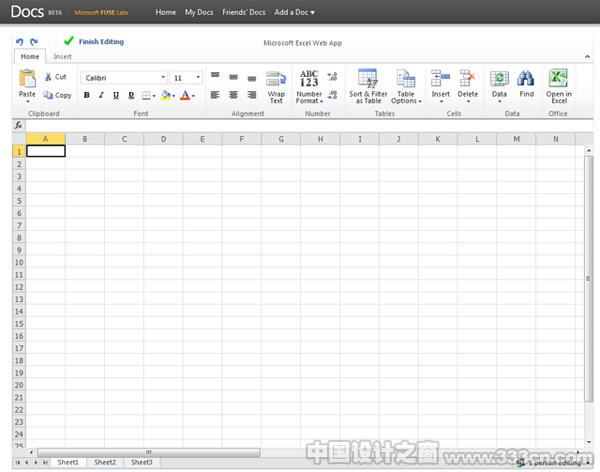The image size is (600, 472).
Task: Open the Number Format menu
Action: click(x=309, y=87)
